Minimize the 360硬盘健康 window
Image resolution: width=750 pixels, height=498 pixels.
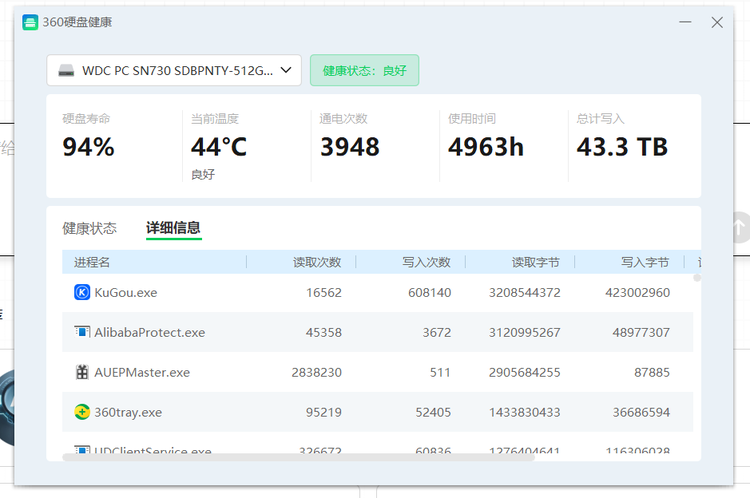684,22
